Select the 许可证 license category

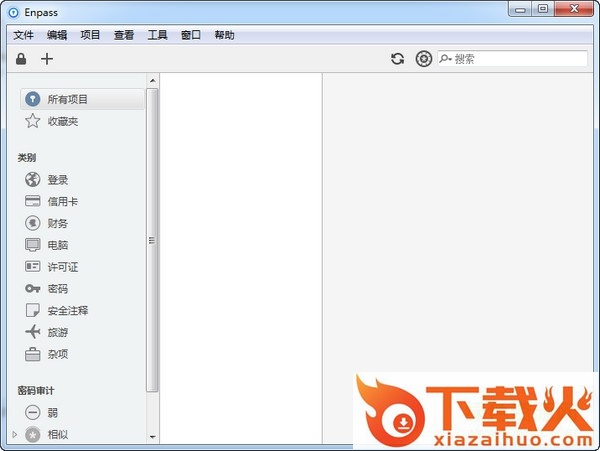tap(61, 267)
